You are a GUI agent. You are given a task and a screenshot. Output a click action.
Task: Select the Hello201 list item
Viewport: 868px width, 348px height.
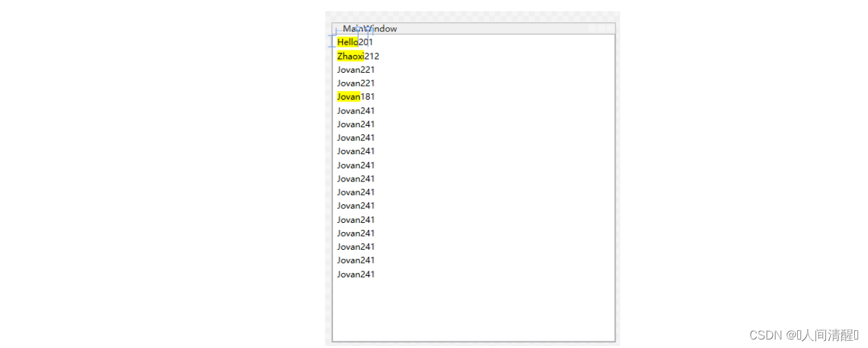point(355,43)
